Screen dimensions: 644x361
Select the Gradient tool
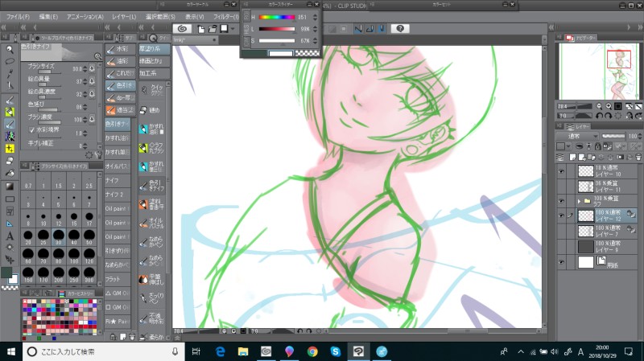click(10, 187)
